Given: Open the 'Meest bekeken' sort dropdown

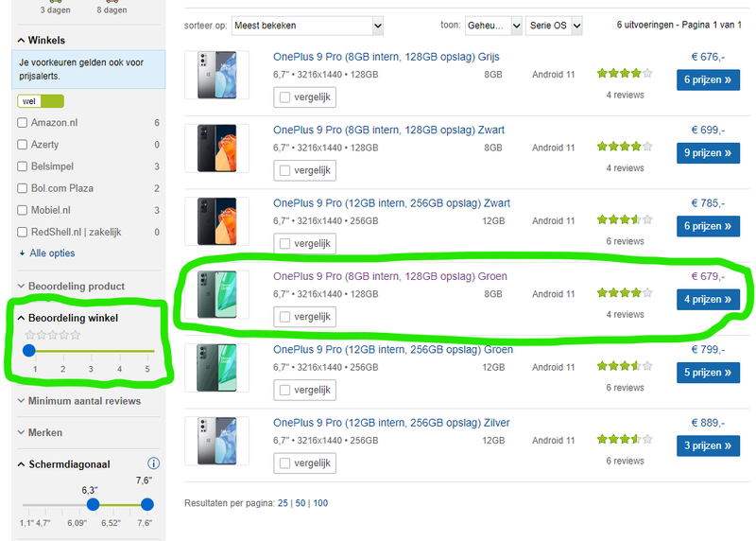Looking at the screenshot, I should coord(307,26).
